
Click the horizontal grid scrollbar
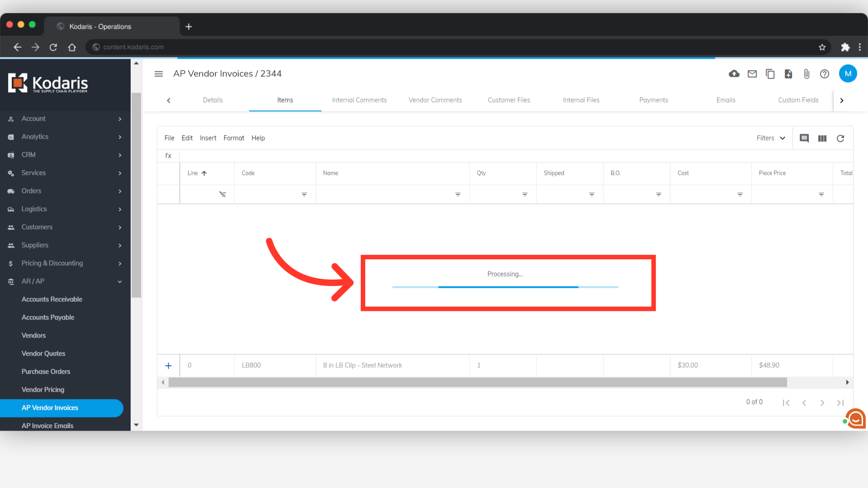point(477,383)
